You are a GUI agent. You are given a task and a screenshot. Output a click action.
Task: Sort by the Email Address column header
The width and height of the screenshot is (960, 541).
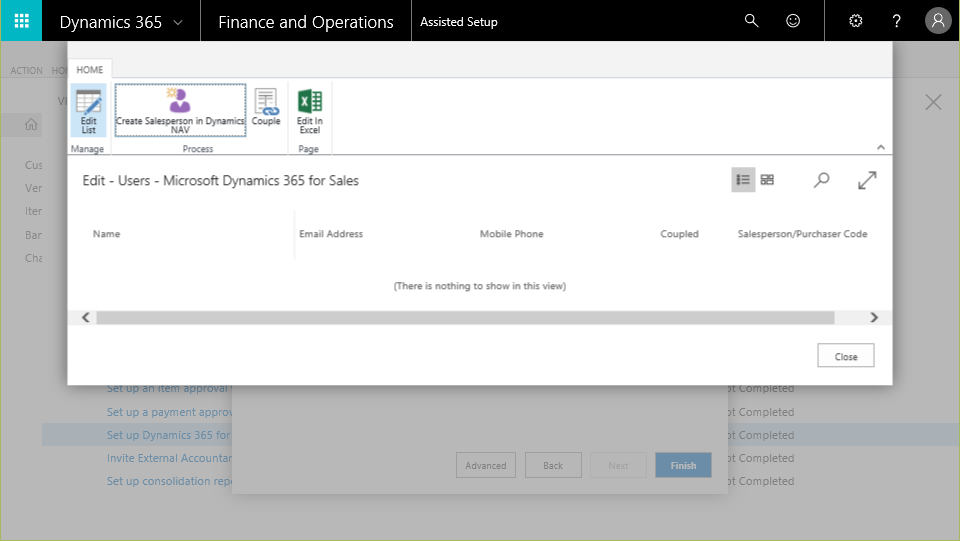point(331,234)
